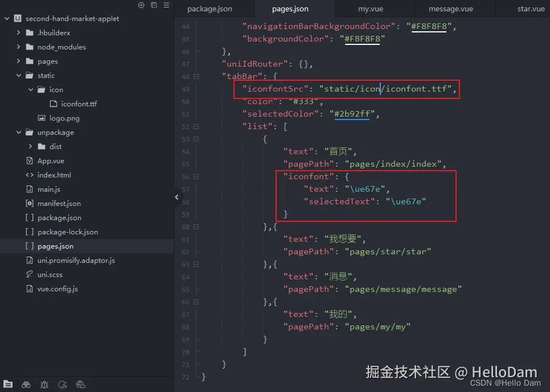Screen dimensions: 550x392
Task: Open the project panel hamburger menu
Action: 166,5
